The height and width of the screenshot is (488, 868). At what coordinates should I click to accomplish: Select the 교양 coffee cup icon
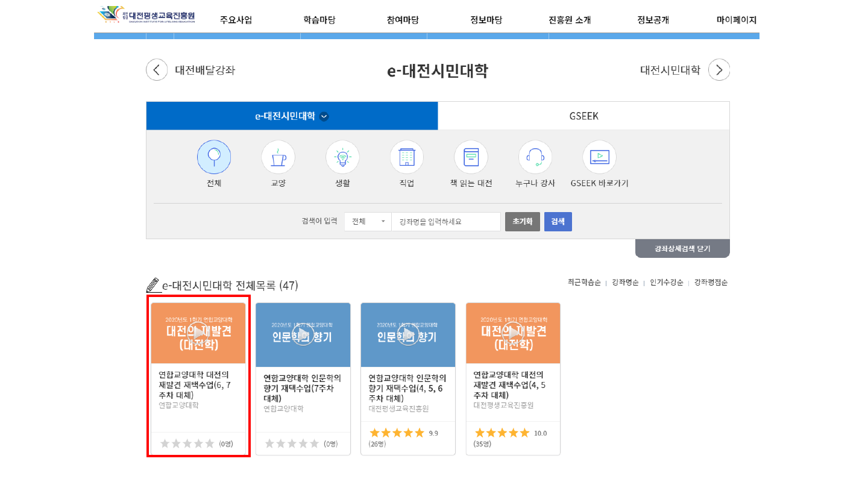[x=278, y=157]
